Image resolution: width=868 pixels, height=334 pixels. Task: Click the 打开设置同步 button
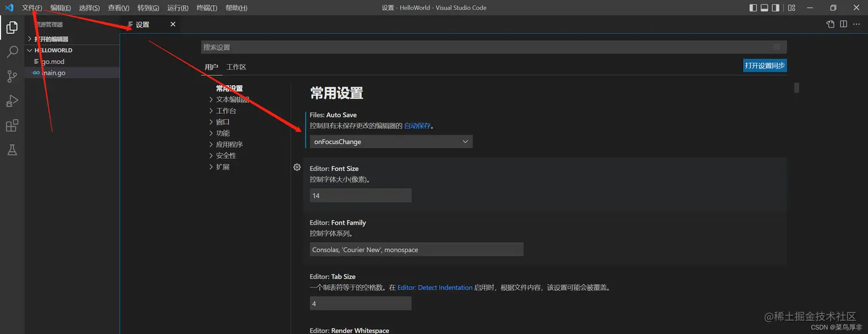point(765,66)
